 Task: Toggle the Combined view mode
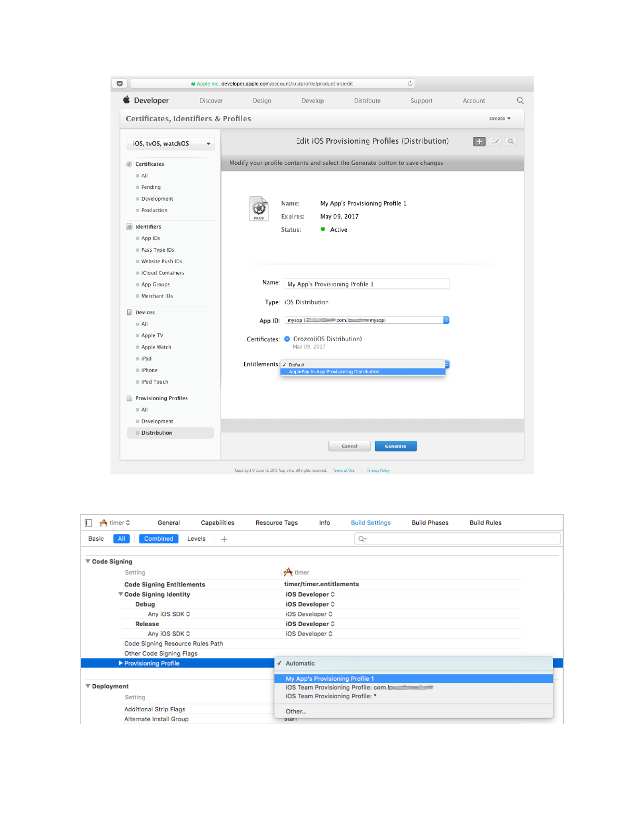pyautogui.click(x=158, y=539)
